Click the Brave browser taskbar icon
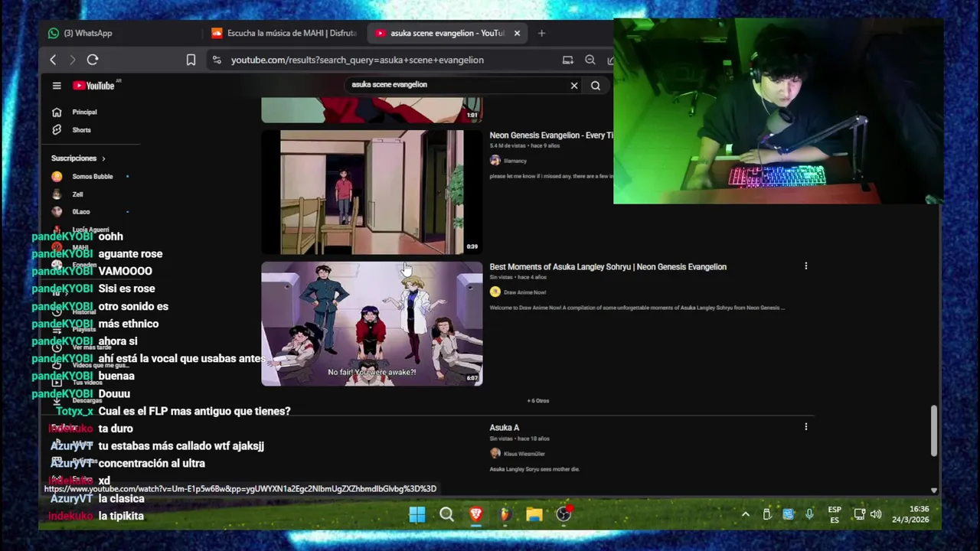This screenshot has height=551, width=980. tap(475, 514)
